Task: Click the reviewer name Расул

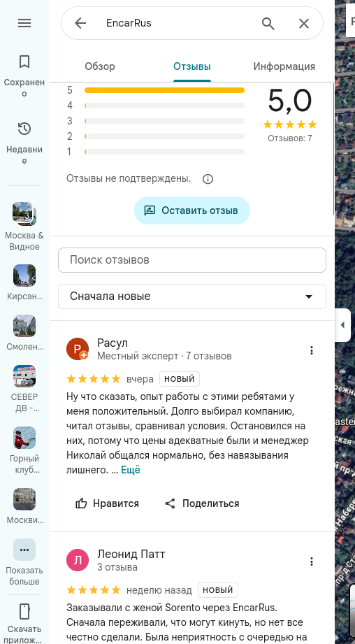Action: [x=113, y=343]
